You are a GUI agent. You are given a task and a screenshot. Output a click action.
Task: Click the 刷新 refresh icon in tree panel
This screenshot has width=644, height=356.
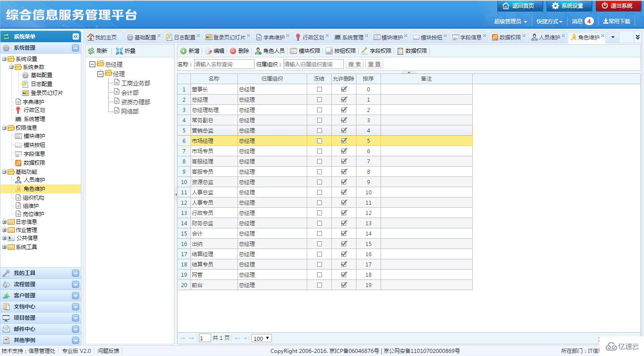click(x=91, y=51)
